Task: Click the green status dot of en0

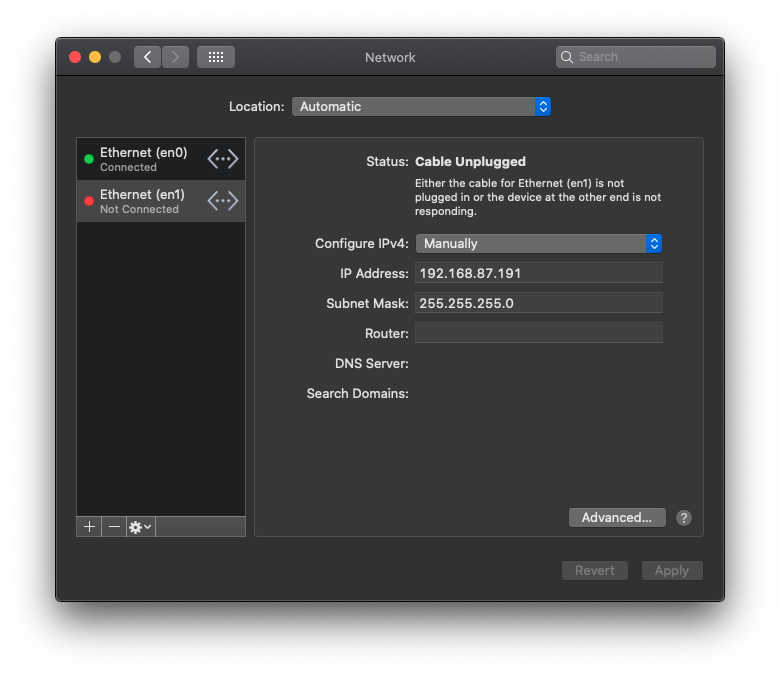Action: point(89,159)
